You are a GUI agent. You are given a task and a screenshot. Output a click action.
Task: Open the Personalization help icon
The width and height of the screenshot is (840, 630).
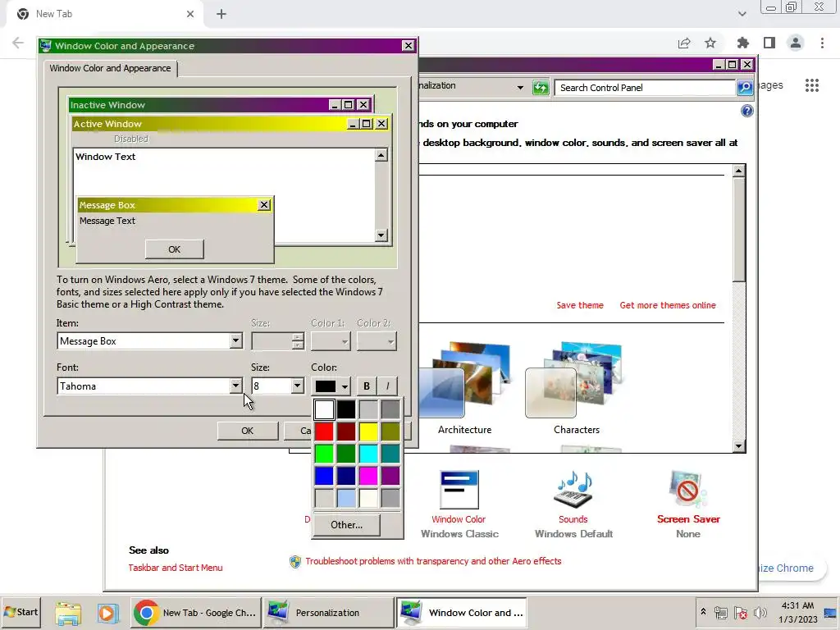tap(746, 111)
